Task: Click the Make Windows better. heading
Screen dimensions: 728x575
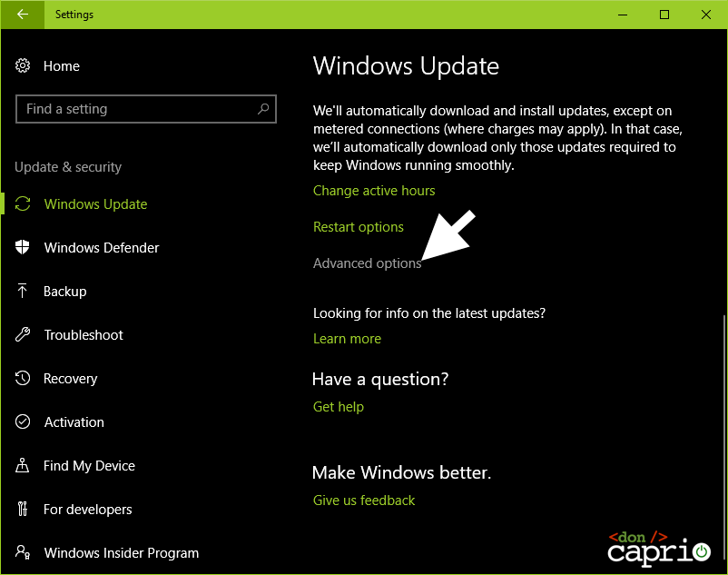Action: 401,472
